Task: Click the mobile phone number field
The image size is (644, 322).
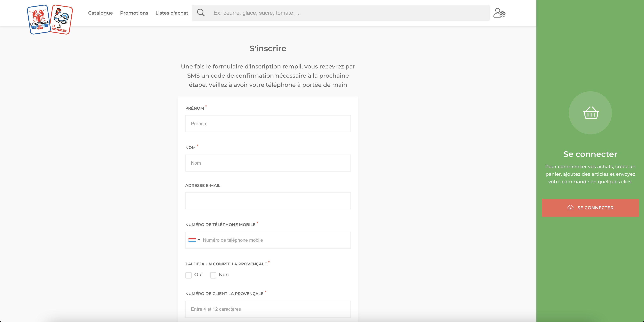Action: coord(275,240)
